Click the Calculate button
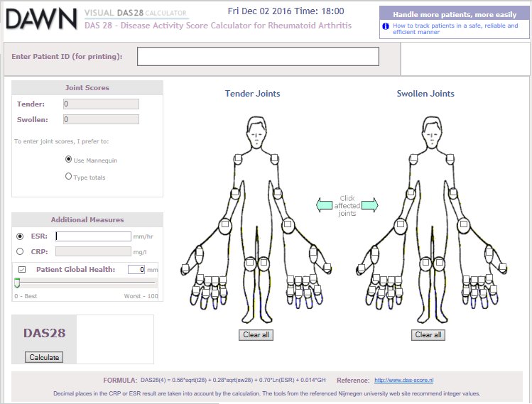The height and width of the screenshot is (404, 532). [x=44, y=357]
